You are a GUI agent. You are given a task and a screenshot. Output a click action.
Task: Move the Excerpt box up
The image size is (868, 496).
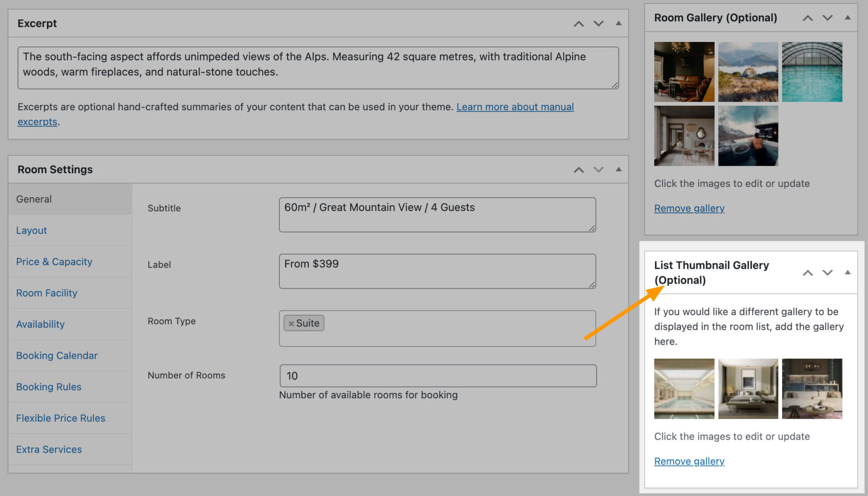pos(579,23)
